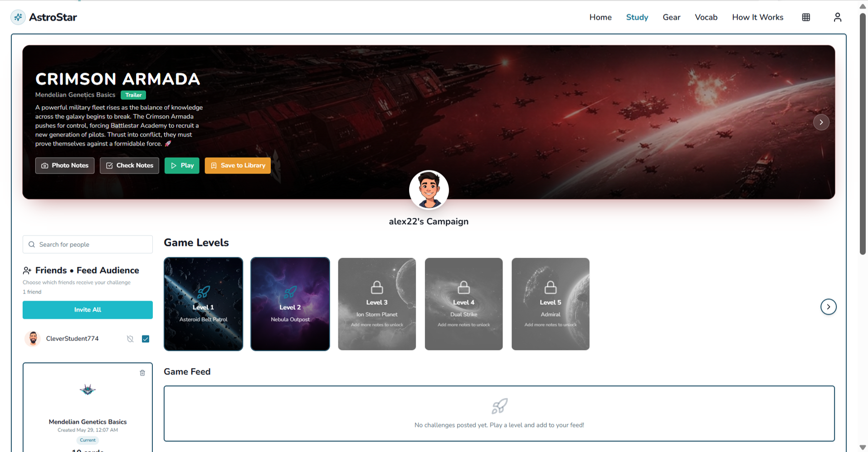
Task: Focus the Search for people field
Action: [x=88, y=245]
